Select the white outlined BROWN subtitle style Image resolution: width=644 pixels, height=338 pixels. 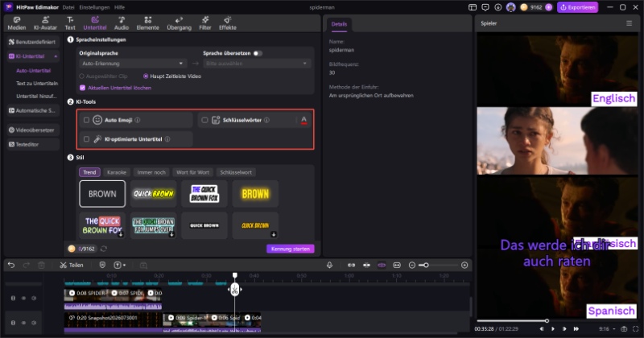102,194
